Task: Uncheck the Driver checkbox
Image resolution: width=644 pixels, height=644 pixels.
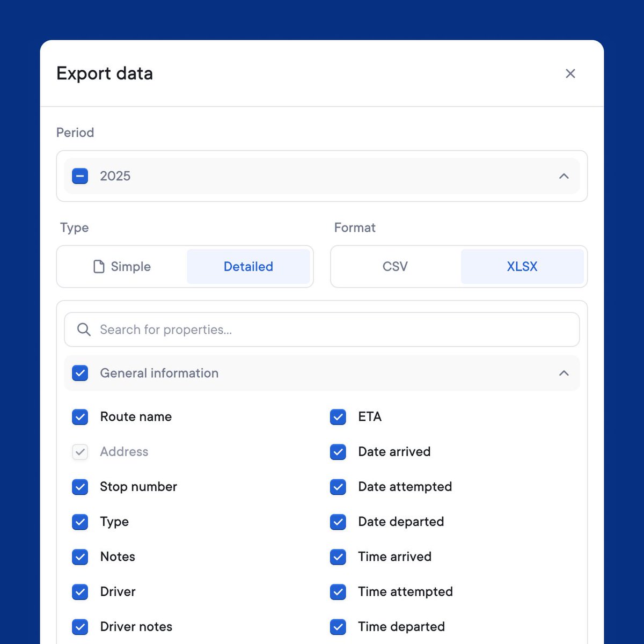Action: (x=80, y=592)
